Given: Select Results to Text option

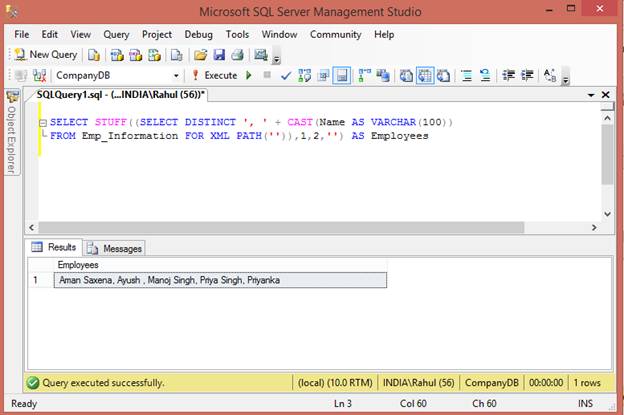Looking at the screenshot, I should tap(406, 75).
